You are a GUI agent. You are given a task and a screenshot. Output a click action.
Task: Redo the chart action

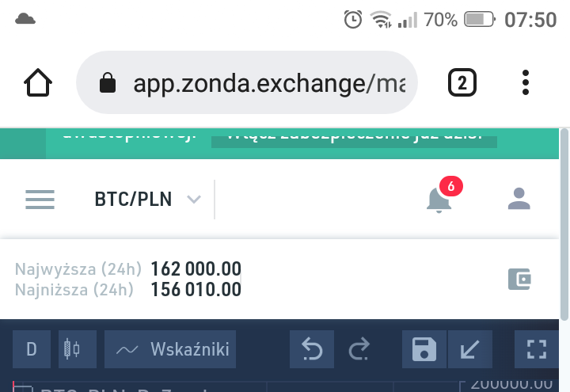pyautogui.click(x=359, y=349)
